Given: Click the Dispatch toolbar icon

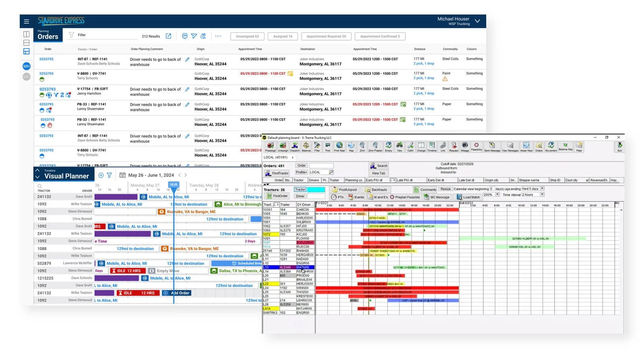Looking at the screenshot, I should click(x=295, y=147).
